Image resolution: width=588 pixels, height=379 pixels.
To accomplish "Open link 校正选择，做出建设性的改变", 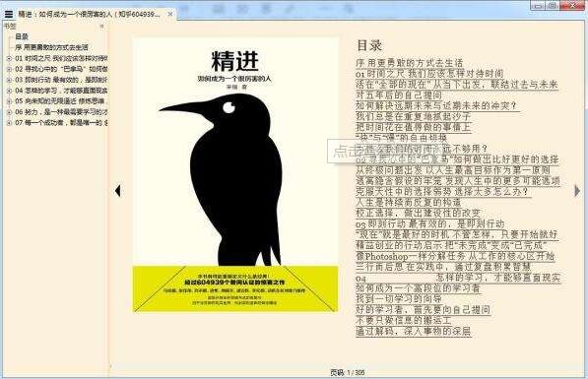I will [x=419, y=213].
